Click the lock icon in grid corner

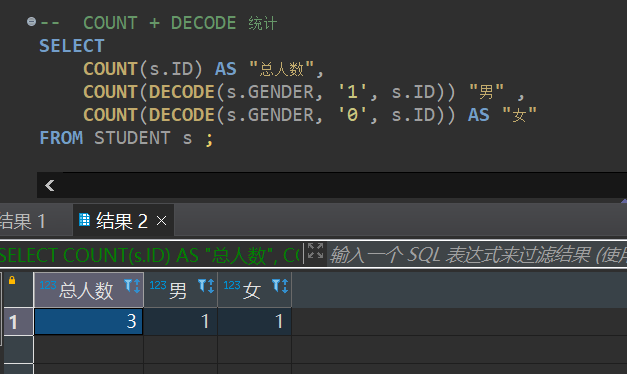tap(12, 280)
